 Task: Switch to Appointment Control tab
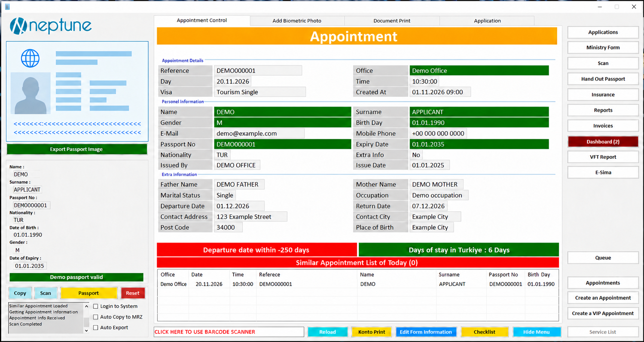[x=202, y=21]
